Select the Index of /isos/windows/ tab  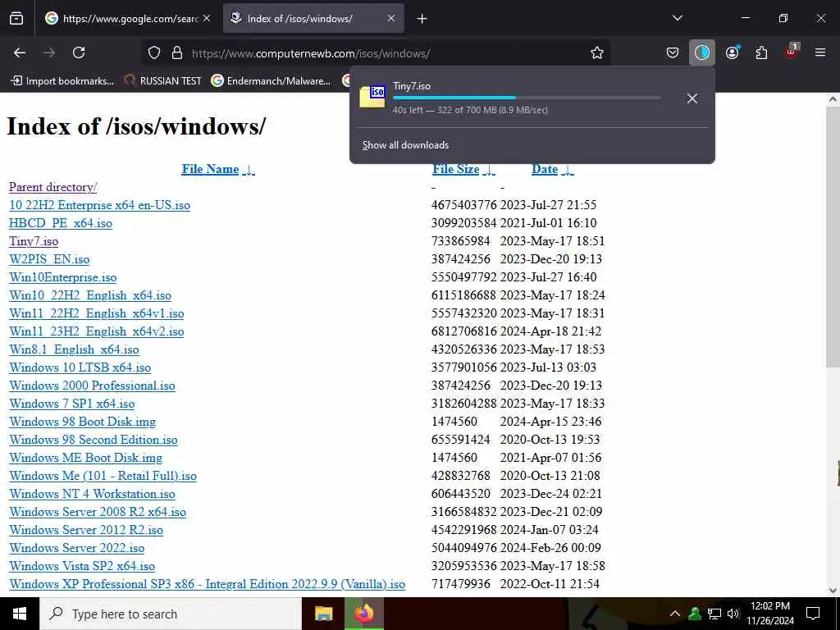[x=313, y=19]
